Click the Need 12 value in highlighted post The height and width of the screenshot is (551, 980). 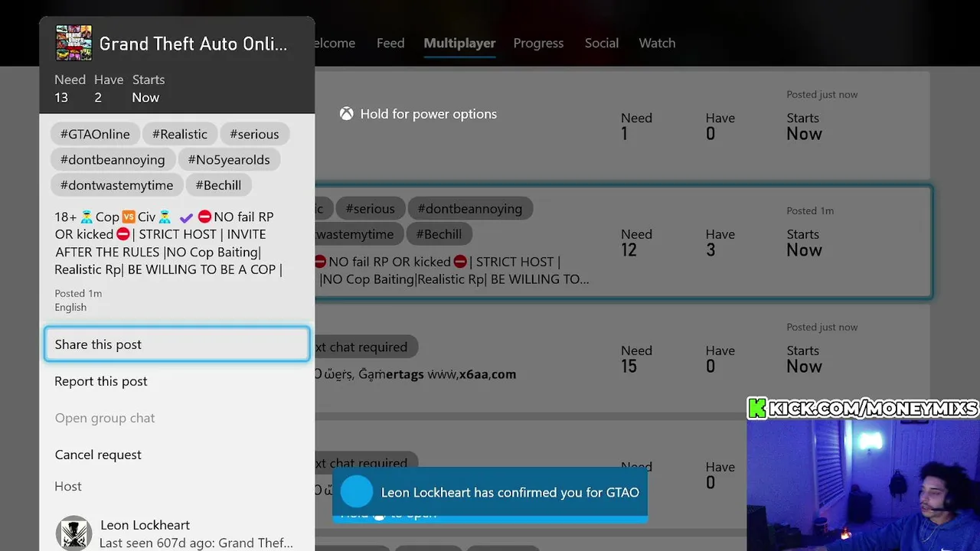pyautogui.click(x=629, y=250)
